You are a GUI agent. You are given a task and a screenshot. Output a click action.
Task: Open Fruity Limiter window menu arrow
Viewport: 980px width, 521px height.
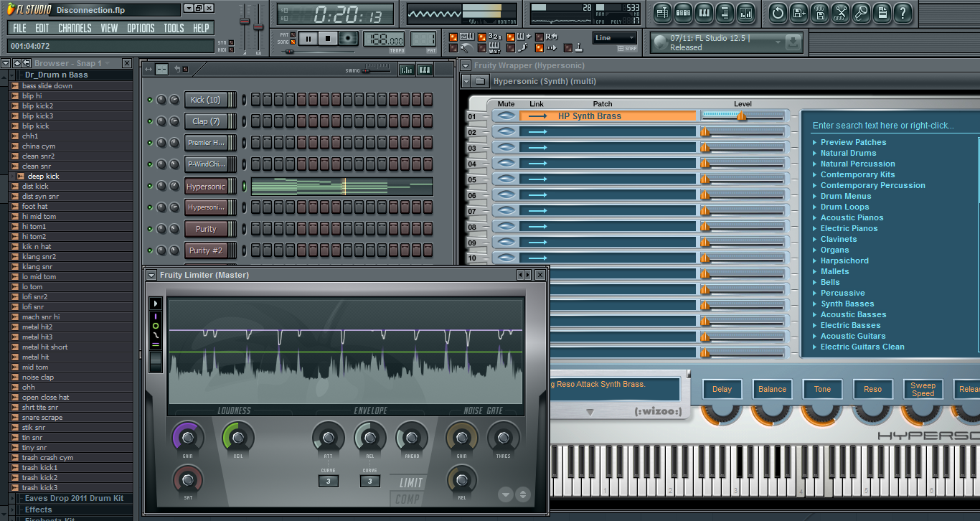151,275
